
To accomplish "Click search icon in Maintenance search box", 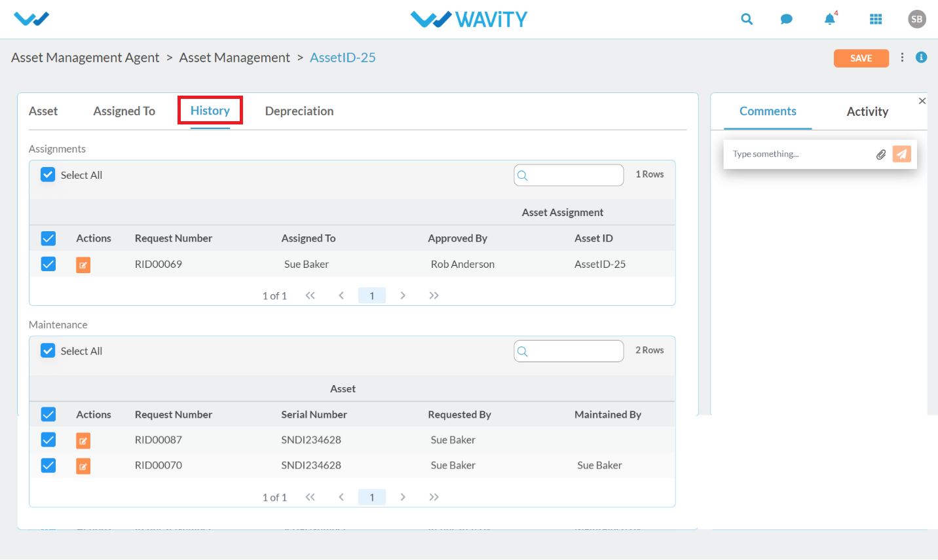I will click(523, 352).
